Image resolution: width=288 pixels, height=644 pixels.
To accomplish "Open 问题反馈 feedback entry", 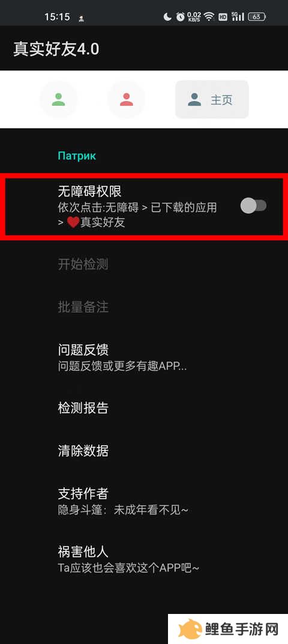I will point(144,357).
